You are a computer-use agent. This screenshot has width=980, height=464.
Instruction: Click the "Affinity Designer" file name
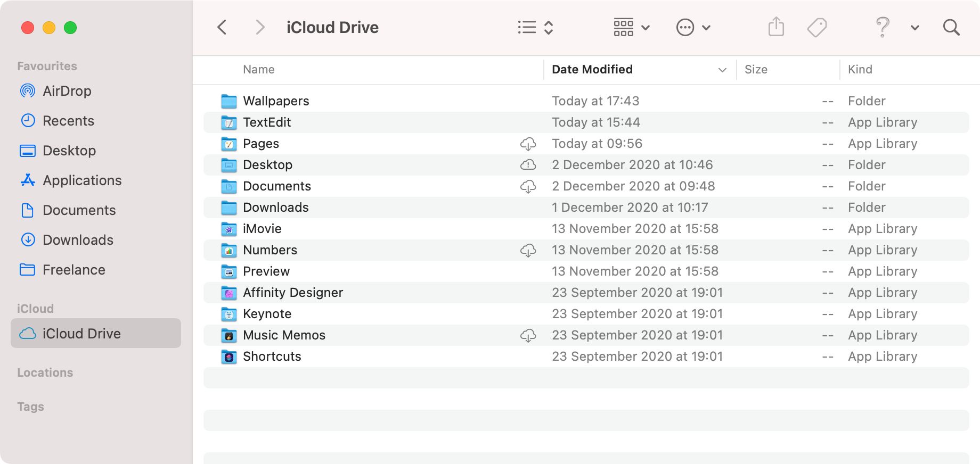(293, 293)
